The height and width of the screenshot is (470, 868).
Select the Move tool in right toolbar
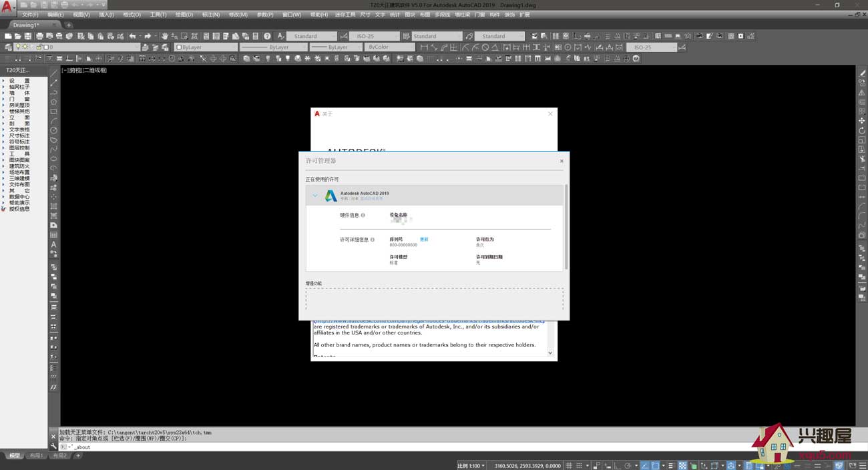pyautogui.click(x=862, y=121)
